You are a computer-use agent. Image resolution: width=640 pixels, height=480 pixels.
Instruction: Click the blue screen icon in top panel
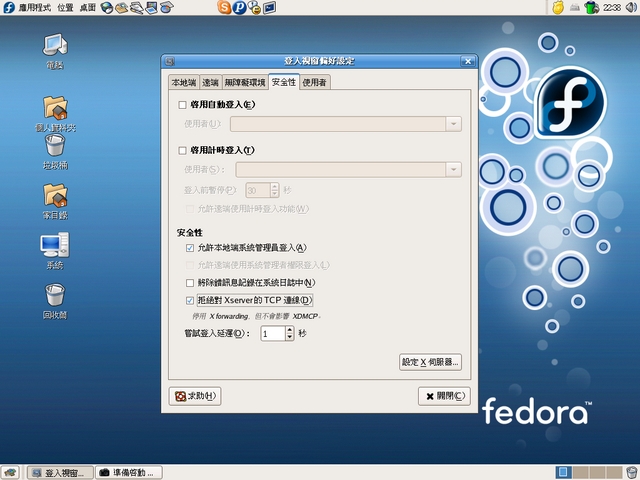pyautogui.click(x=270, y=7)
